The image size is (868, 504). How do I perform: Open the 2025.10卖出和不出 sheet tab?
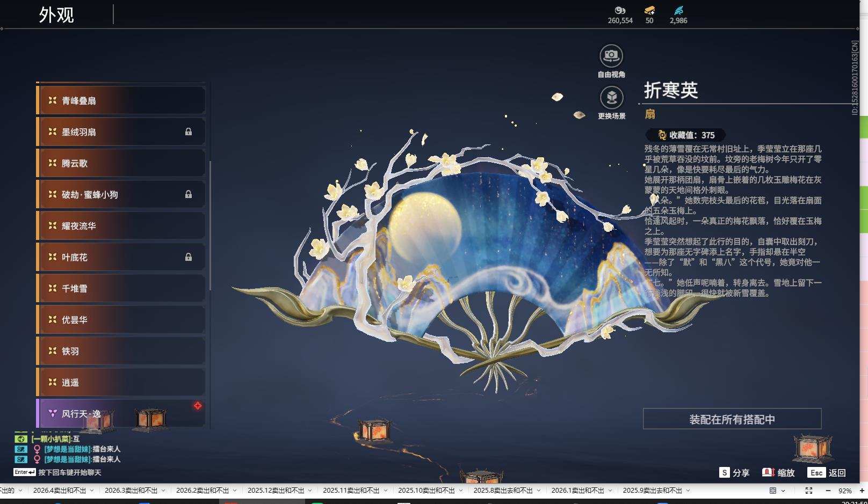tap(426, 491)
